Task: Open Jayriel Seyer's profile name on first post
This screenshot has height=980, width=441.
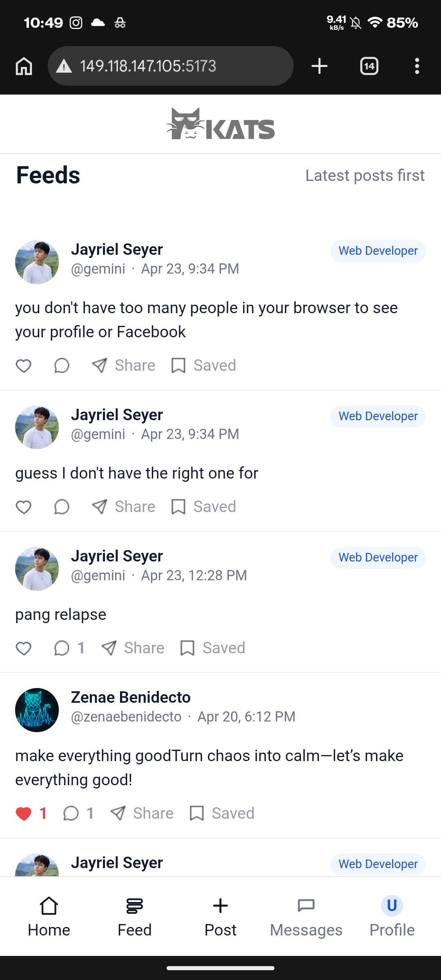Action: pyautogui.click(x=117, y=249)
